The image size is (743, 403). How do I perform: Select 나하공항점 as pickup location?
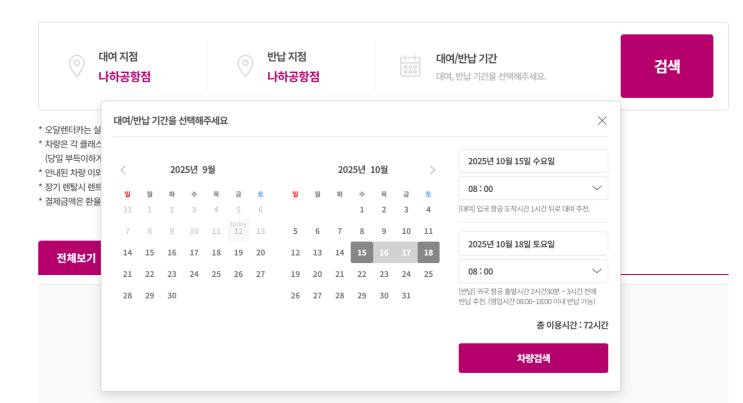point(124,76)
